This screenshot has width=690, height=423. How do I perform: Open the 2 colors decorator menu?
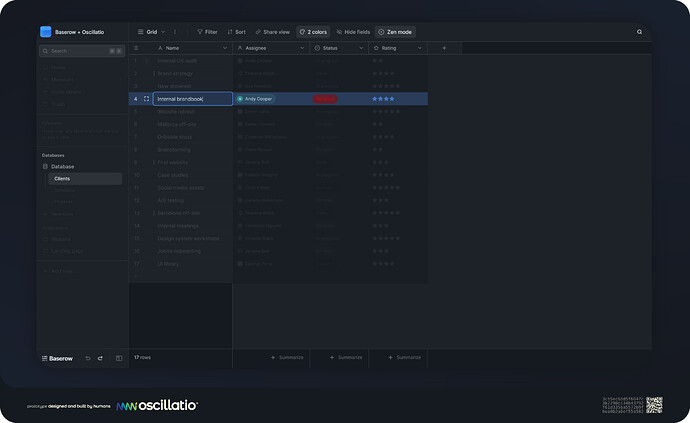click(x=313, y=32)
